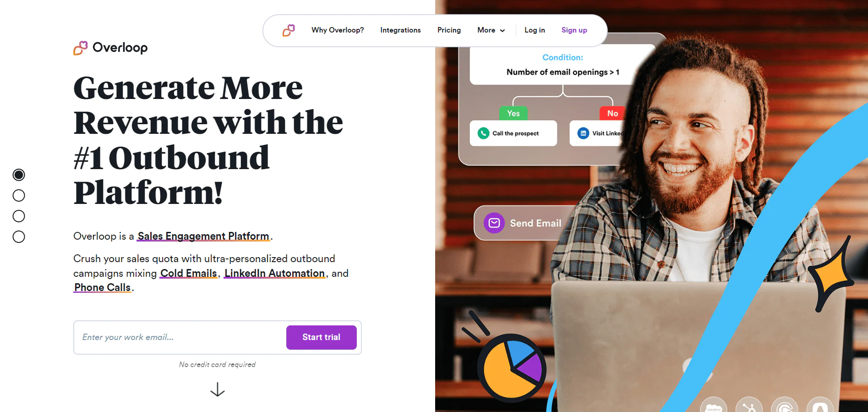Click the green phone icon on Call the prospect
Viewport: 868px width, 412px height.
point(483,133)
